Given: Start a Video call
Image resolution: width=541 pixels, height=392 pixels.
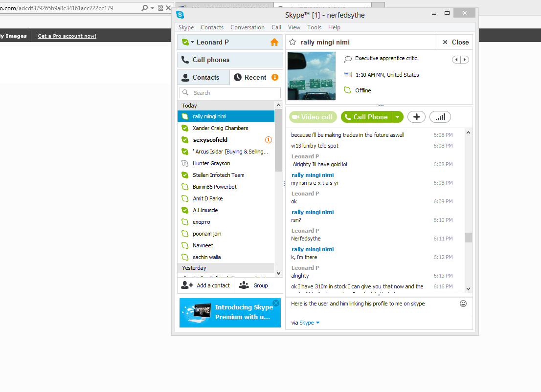Looking at the screenshot, I should coord(312,117).
